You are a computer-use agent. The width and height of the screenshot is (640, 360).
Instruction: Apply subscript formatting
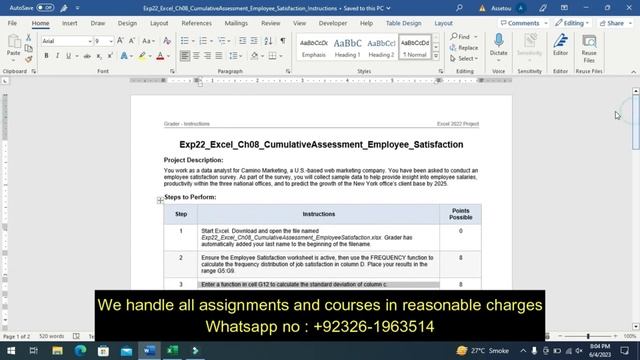pos(99,56)
